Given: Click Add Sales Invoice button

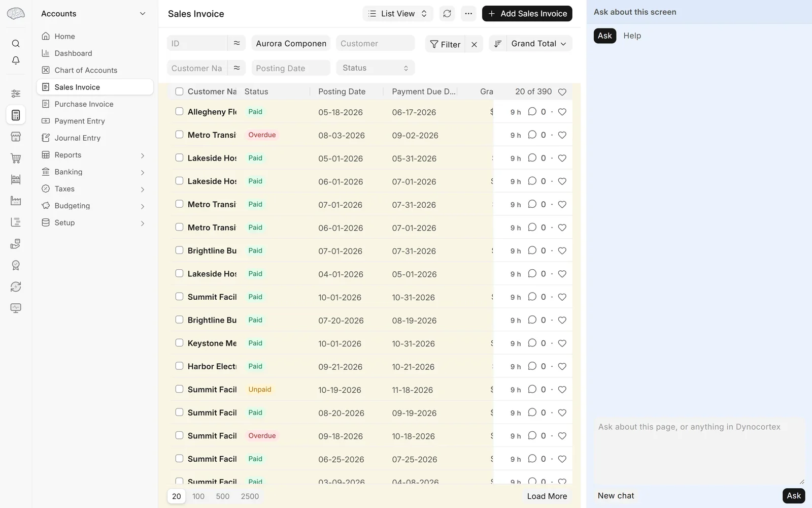Looking at the screenshot, I should pos(527,14).
